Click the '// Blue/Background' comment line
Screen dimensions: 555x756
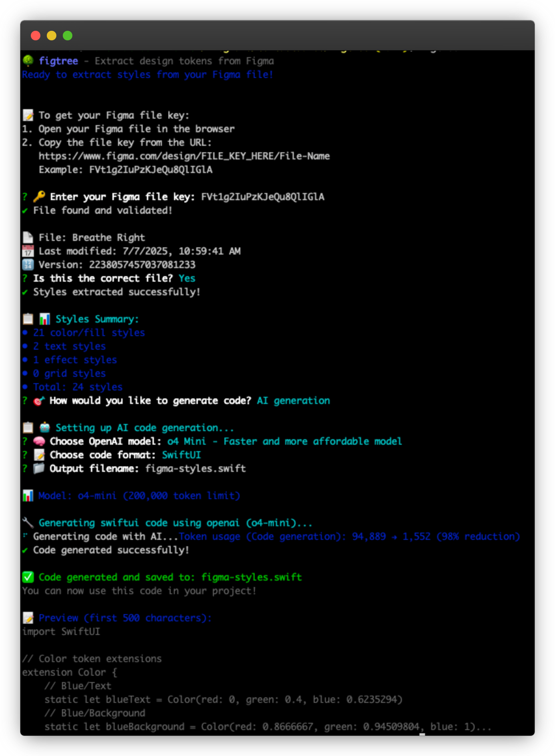point(95,713)
